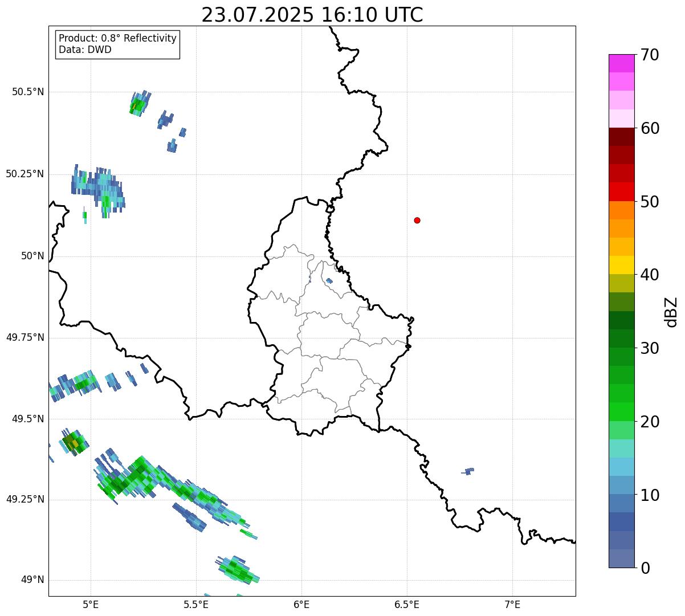
Task: Click the dark maroon colorbar segment below 60
Action: 621,137
